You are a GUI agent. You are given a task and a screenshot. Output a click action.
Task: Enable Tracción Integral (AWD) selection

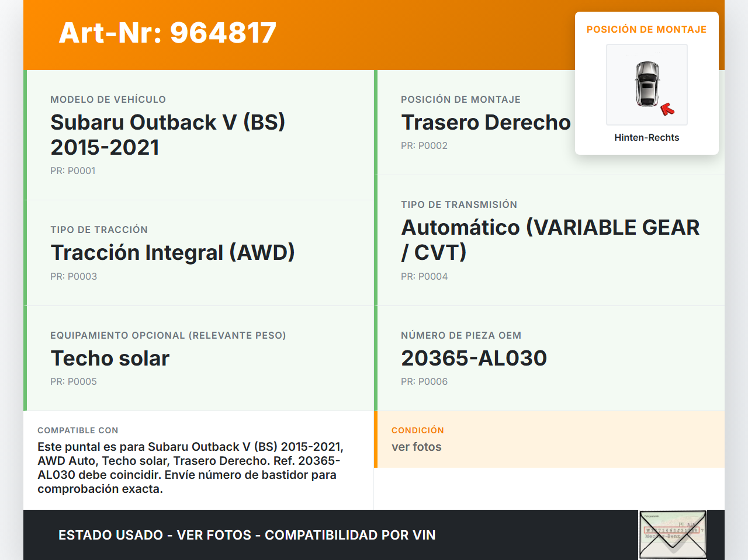(173, 252)
